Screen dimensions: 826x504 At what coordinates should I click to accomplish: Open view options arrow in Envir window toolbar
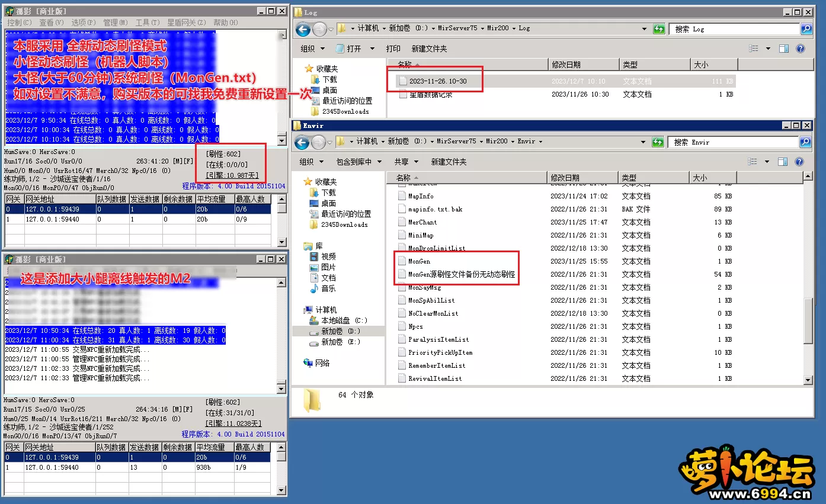(x=768, y=162)
